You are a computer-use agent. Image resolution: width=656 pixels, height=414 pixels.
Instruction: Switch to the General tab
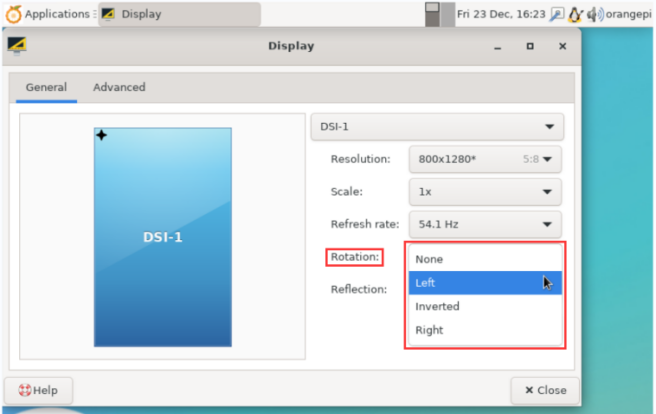click(46, 87)
